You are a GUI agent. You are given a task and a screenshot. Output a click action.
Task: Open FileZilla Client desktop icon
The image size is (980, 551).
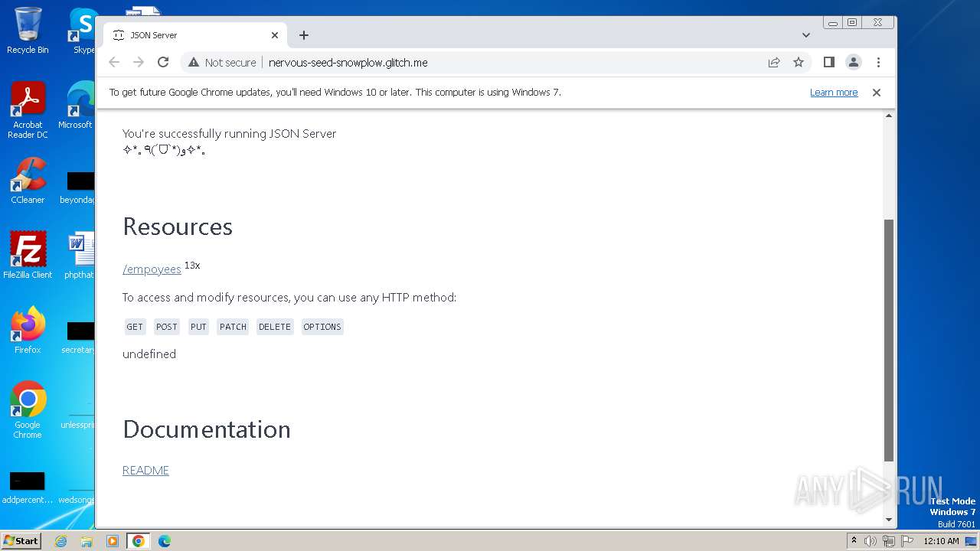(28, 255)
